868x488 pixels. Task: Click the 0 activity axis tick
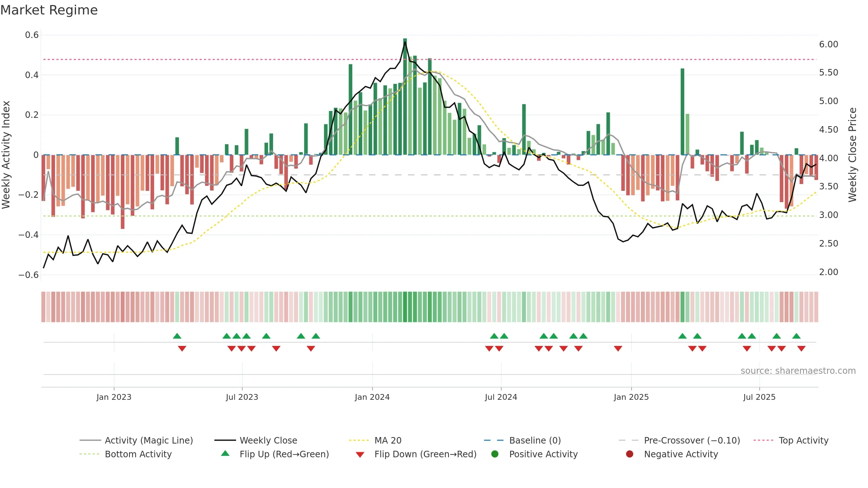pos(36,155)
